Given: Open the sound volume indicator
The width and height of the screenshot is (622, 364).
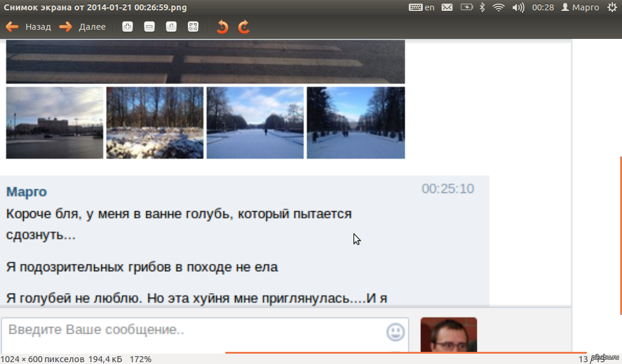Looking at the screenshot, I should pos(518,7).
